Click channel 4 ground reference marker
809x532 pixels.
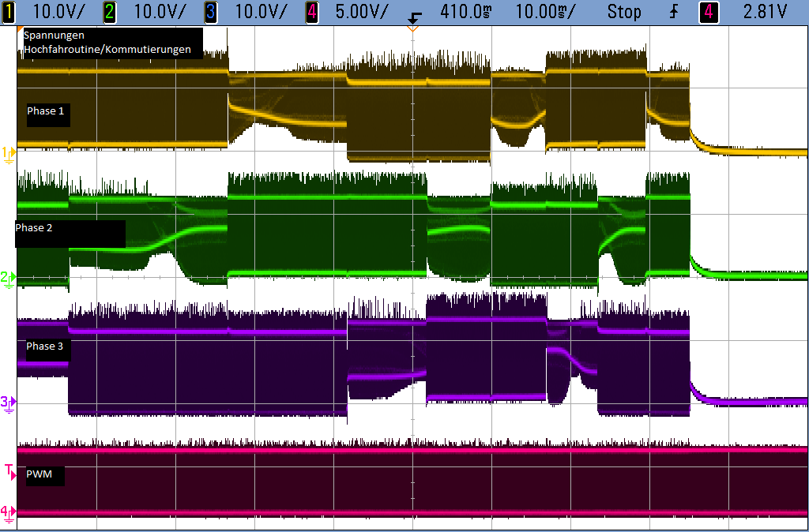point(8,514)
